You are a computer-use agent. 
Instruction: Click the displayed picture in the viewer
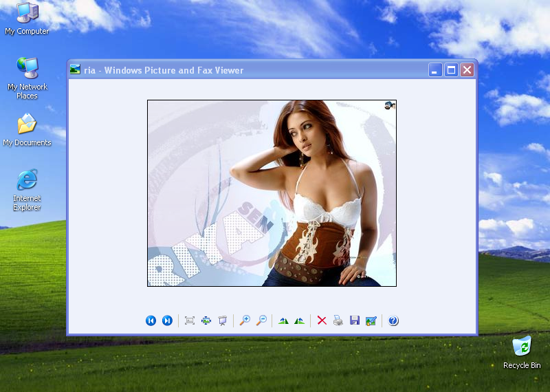coord(272,193)
